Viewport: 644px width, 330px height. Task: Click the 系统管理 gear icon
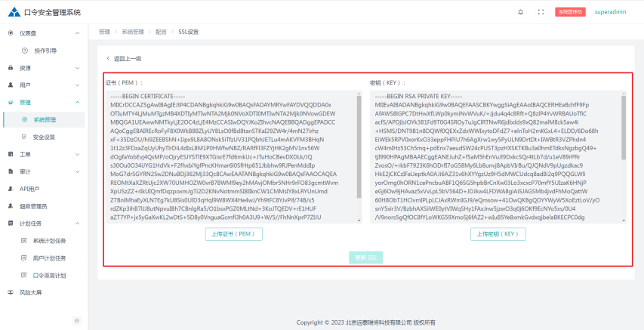(x=25, y=119)
